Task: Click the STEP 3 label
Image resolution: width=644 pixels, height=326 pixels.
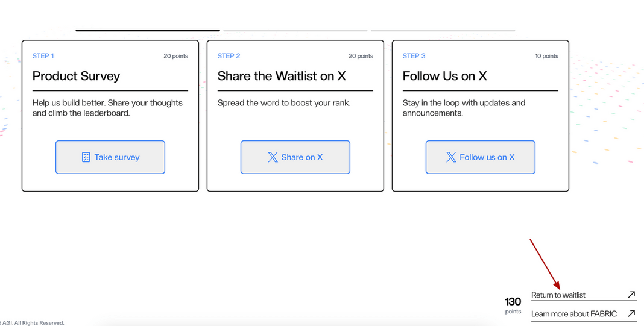Action: tap(414, 56)
